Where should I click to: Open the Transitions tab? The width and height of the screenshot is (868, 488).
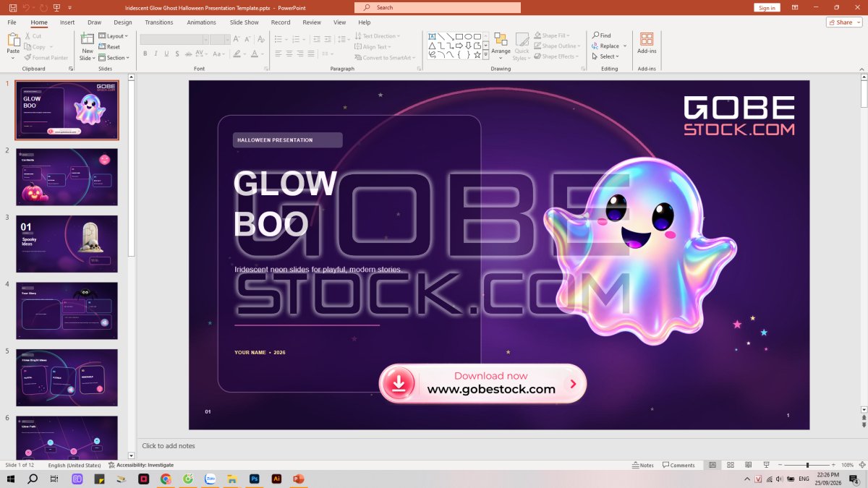159,22
